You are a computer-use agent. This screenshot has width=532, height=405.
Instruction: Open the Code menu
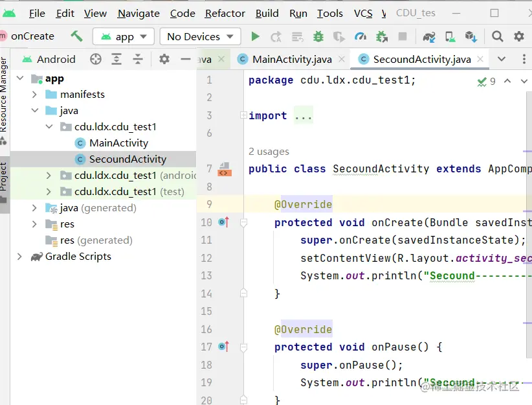[183, 13]
